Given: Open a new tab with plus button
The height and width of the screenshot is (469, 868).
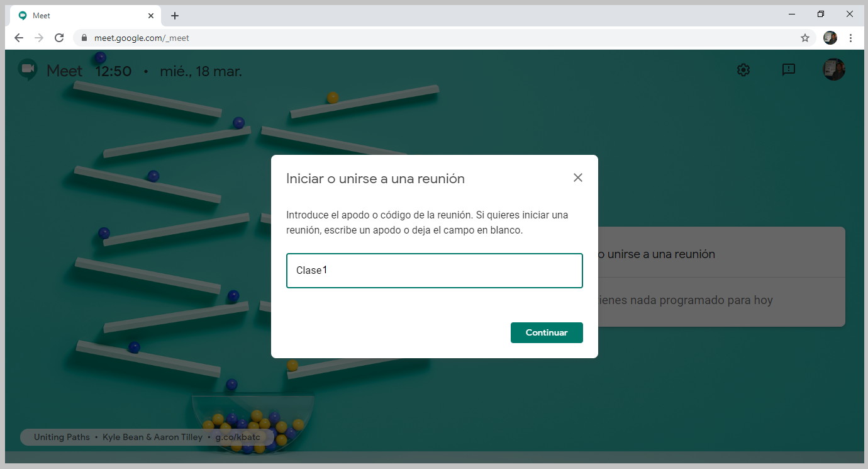Looking at the screenshot, I should [175, 16].
